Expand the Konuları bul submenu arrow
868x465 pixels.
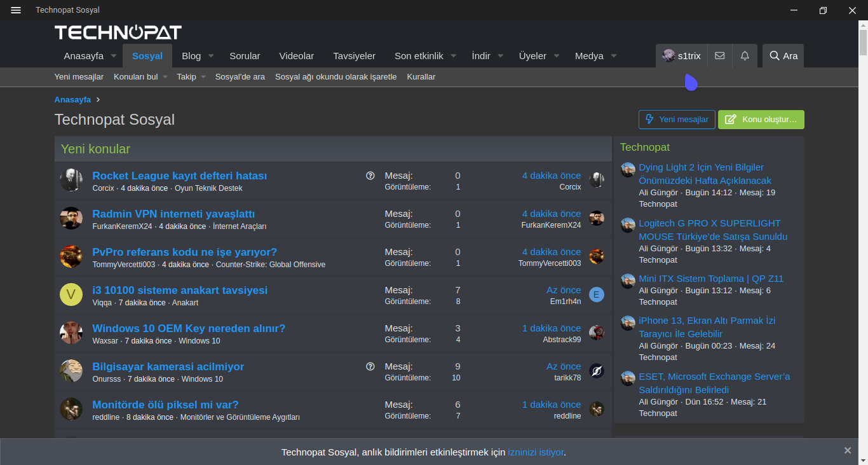pos(165,77)
